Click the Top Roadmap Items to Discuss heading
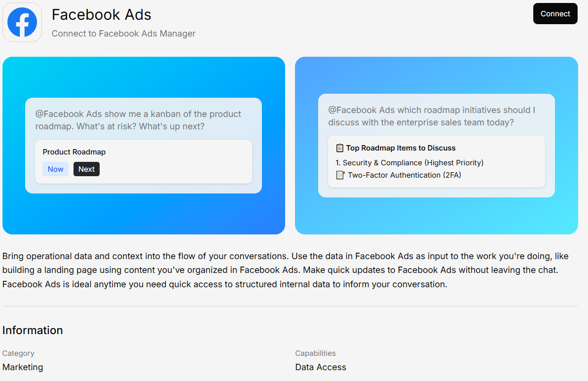 (401, 148)
